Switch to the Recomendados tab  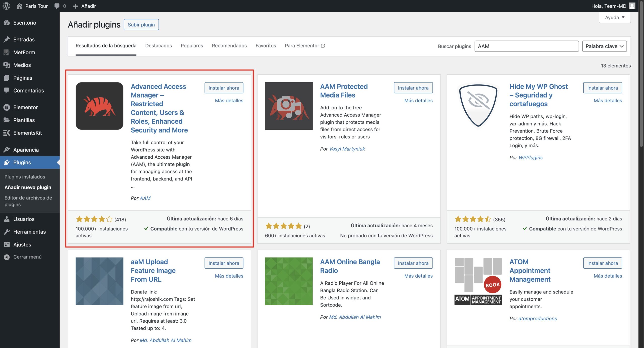coord(229,46)
